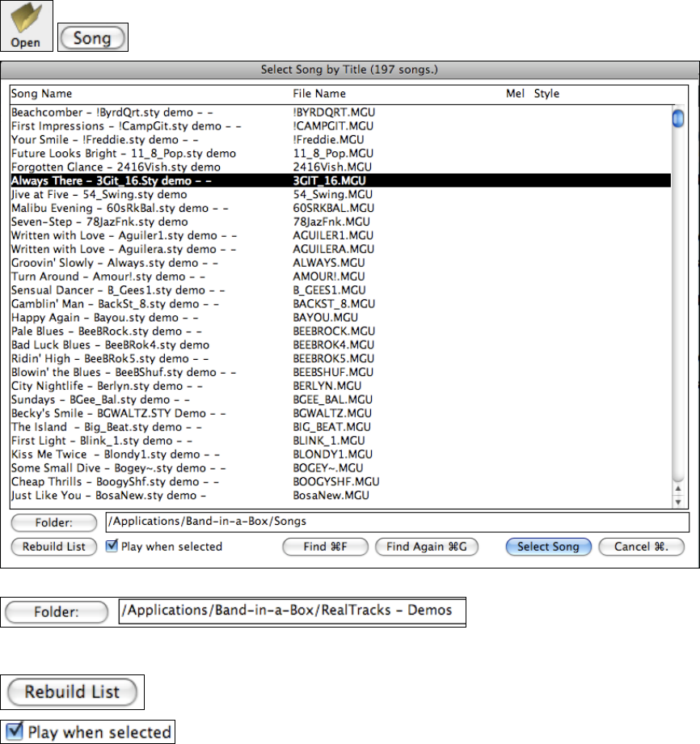Click the Song Name column header
Screen dimensions: 700x744
(42, 94)
